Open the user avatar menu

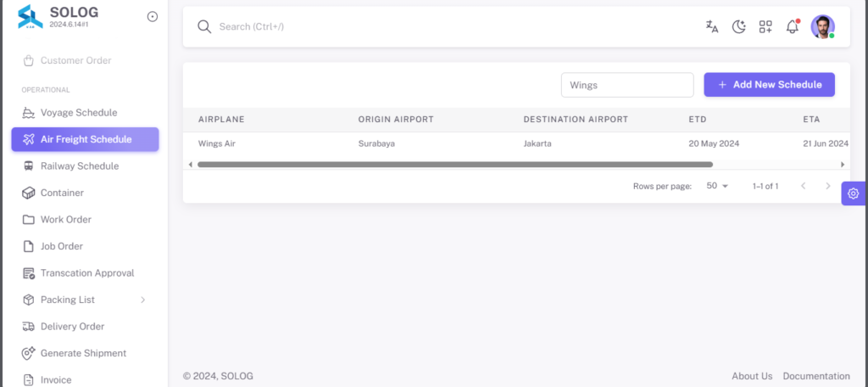tap(822, 26)
